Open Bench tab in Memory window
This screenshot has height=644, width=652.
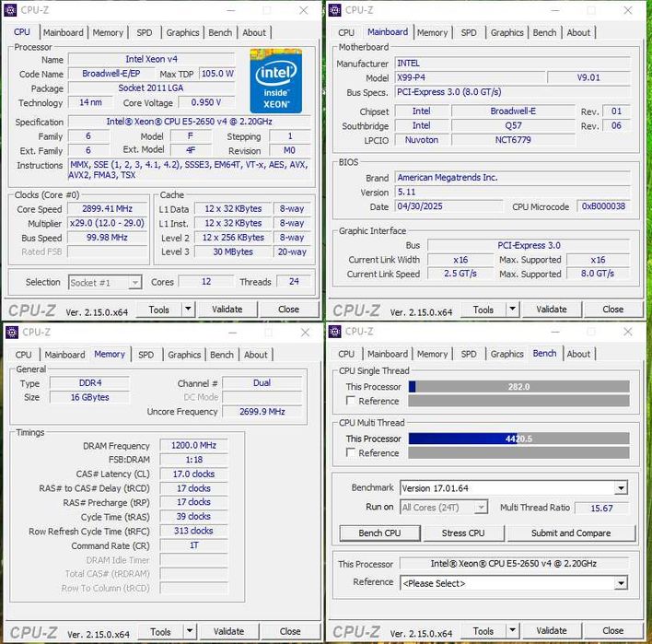[x=222, y=355]
